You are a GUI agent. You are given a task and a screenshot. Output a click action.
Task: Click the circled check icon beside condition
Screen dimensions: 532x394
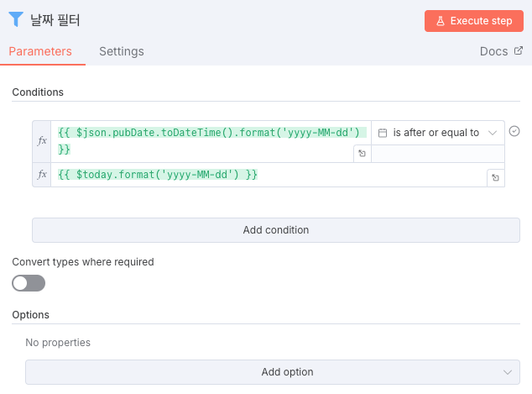pos(515,131)
